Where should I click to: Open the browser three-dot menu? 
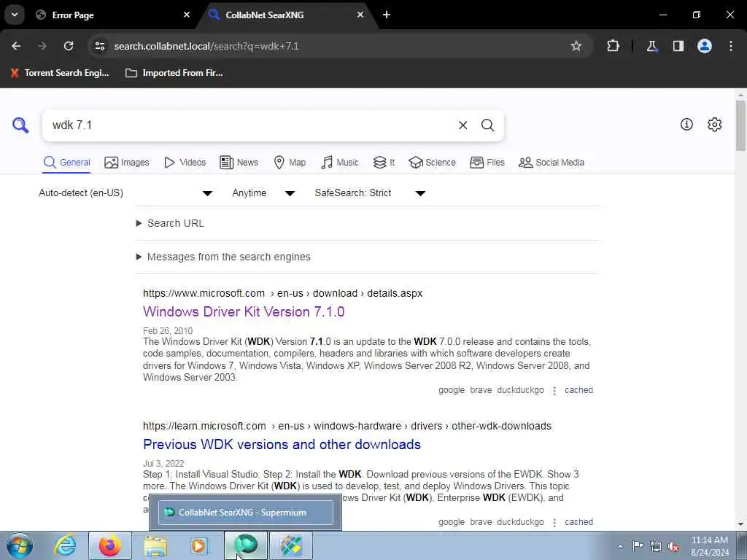(x=731, y=46)
